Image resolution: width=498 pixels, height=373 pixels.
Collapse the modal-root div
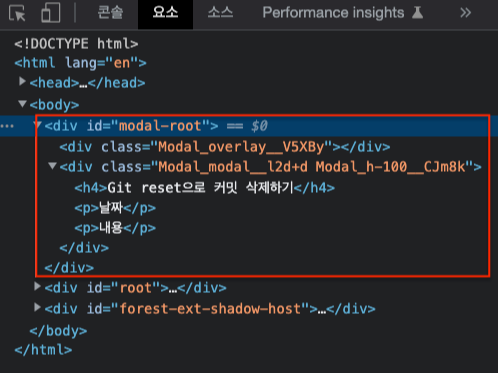(37, 125)
